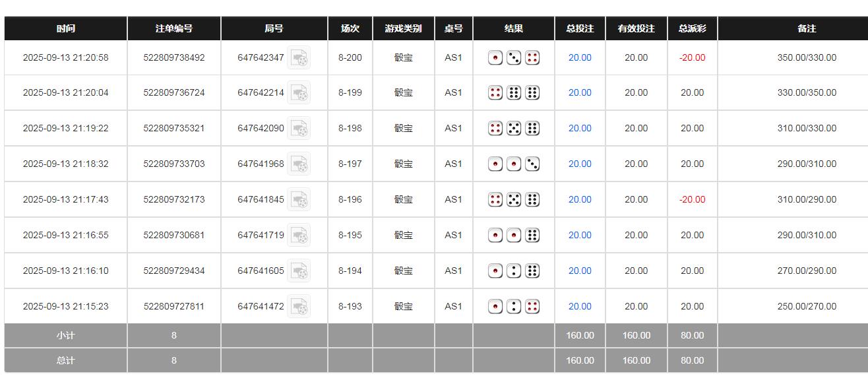
Task: Click dice result icons for session 8-197
Action: click(x=514, y=164)
